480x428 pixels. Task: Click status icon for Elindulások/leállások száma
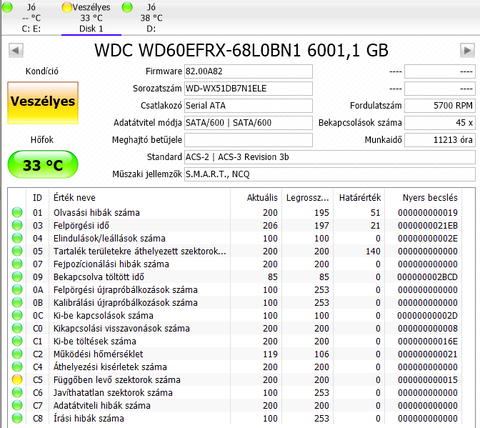[17, 238]
